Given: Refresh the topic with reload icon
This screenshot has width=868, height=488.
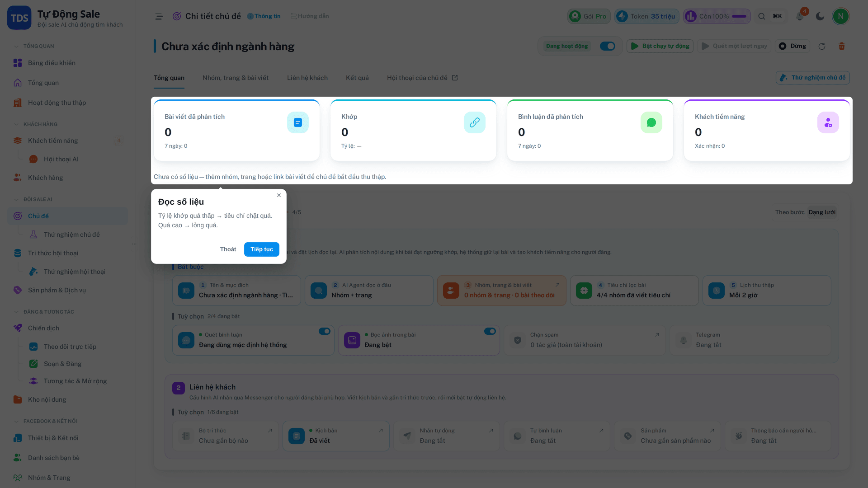Looking at the screenshot, I should pyautogui.click(x=822, y=46).
